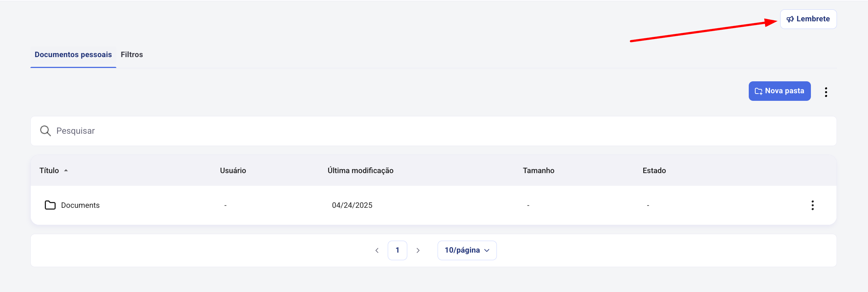Go to the next page arrow

tap(418, 250)
